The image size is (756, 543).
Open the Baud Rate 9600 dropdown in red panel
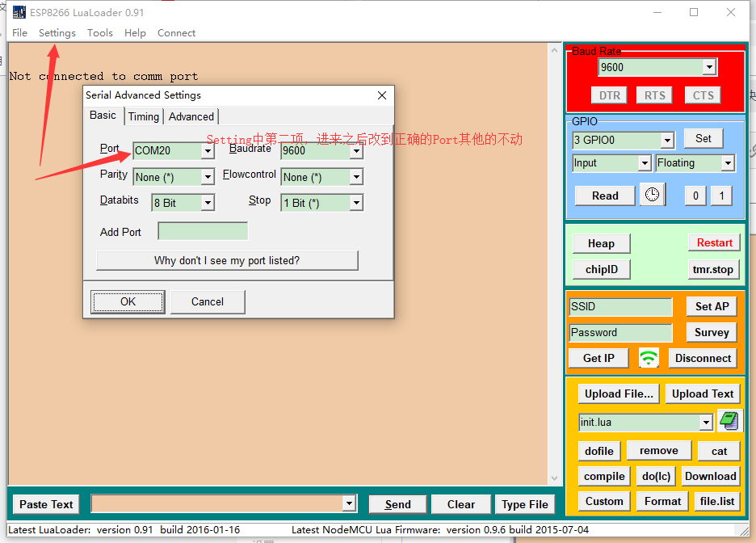(x=709, y=67)
